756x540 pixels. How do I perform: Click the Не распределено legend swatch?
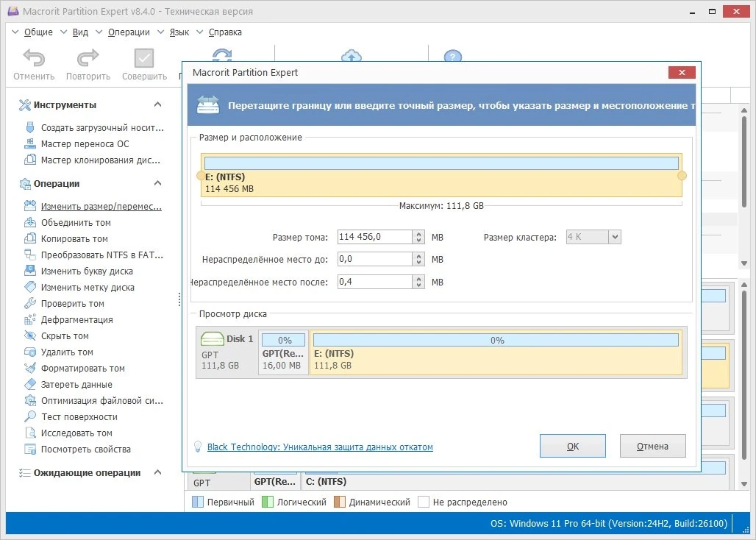pos(424,502)
